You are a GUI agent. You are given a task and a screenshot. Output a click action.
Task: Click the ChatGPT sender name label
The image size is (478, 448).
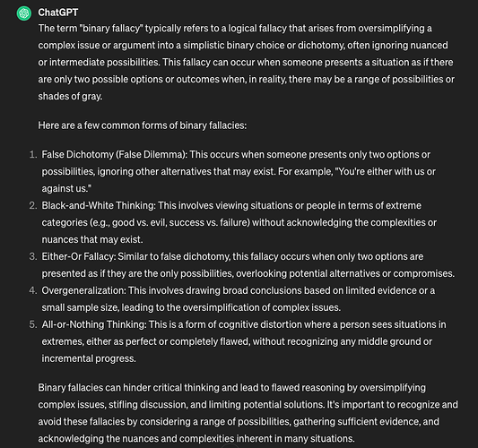[58, 13]
